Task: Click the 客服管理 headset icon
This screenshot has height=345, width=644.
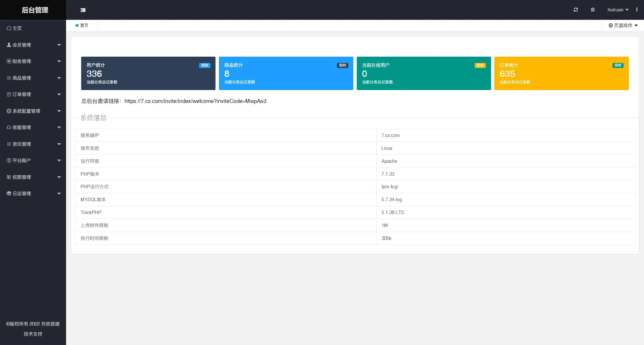Action: pos(9,127)
